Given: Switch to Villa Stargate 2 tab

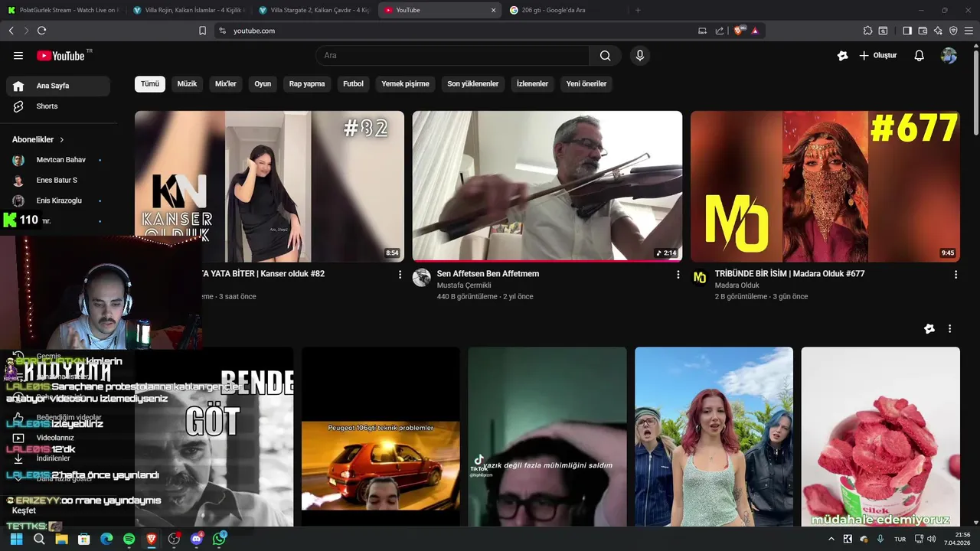Looking at the screenshot, I should pos(314,10).
